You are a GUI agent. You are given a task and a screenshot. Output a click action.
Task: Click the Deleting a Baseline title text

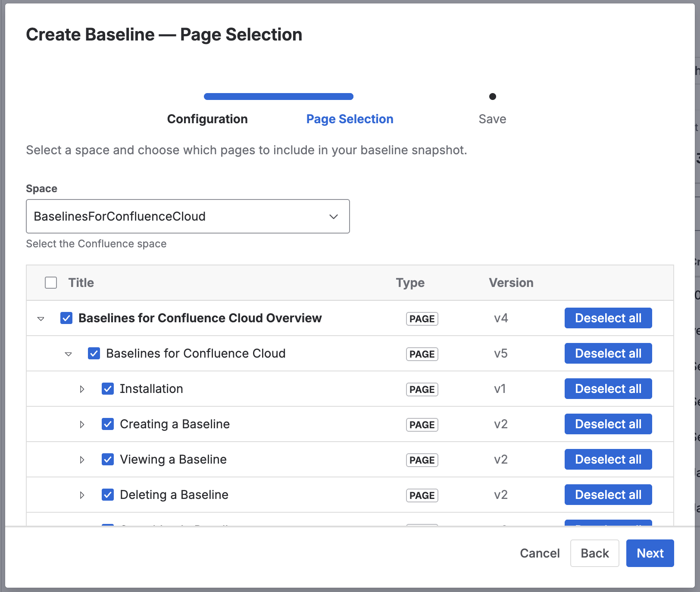pyautogui.click(x=174, y=495)
